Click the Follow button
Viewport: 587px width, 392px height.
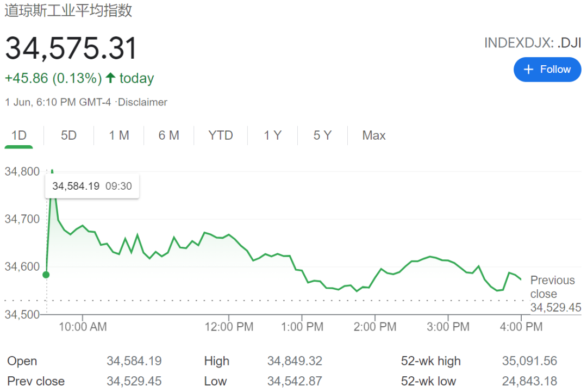click(547, 70)
